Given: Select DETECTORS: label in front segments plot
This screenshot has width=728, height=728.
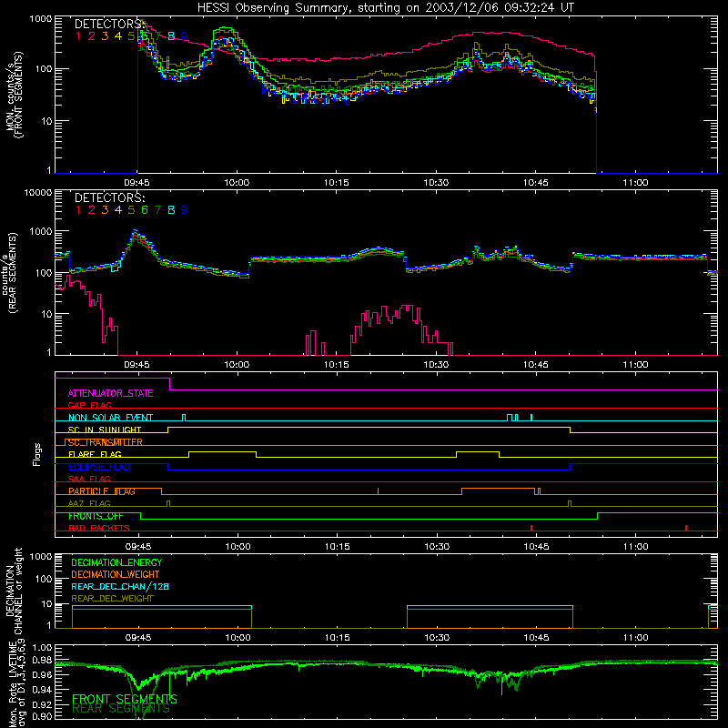Looking at the screenshot, I should [x=109, y=25].
